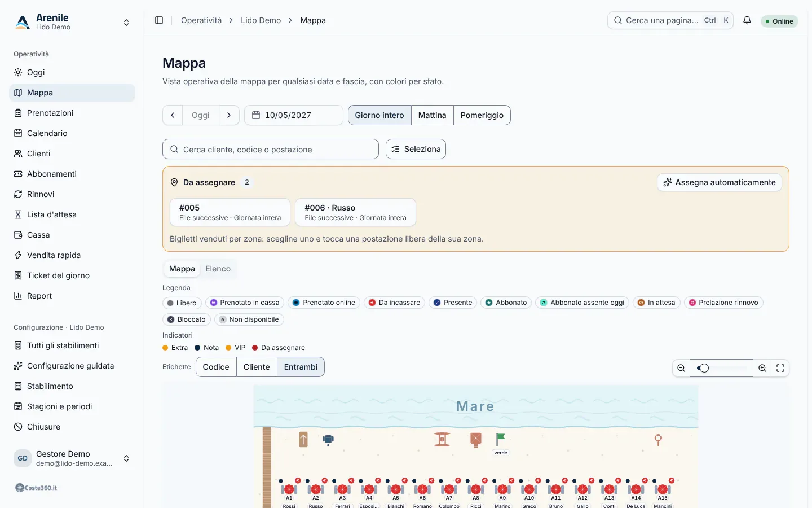Click Assegna automaticamente button

pos(720,182)
